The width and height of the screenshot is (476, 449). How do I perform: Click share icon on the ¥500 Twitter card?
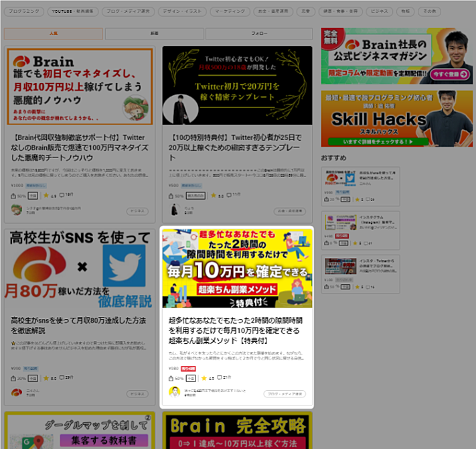click(x=171, y=196)
